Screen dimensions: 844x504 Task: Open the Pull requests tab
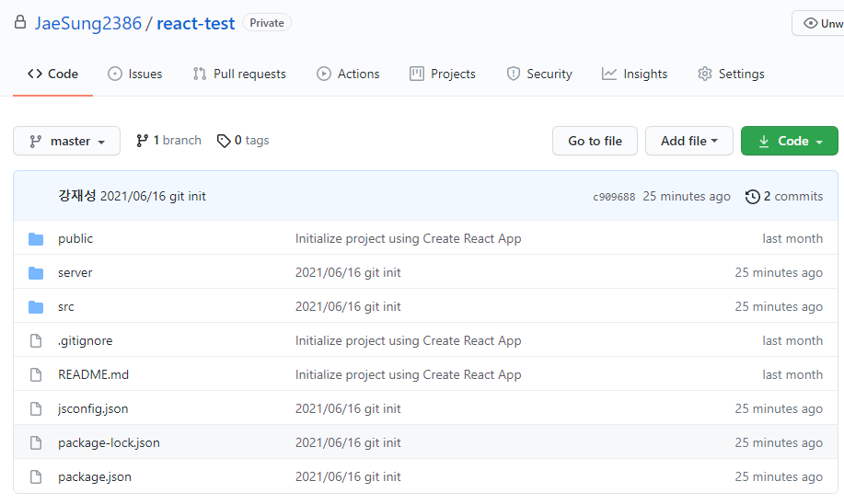(x=239, y=74)
